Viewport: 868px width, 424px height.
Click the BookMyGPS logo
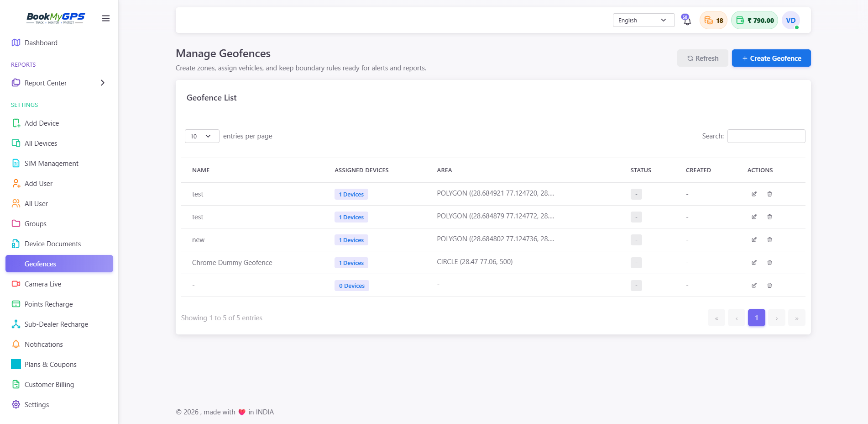click(x=55, y=18)
